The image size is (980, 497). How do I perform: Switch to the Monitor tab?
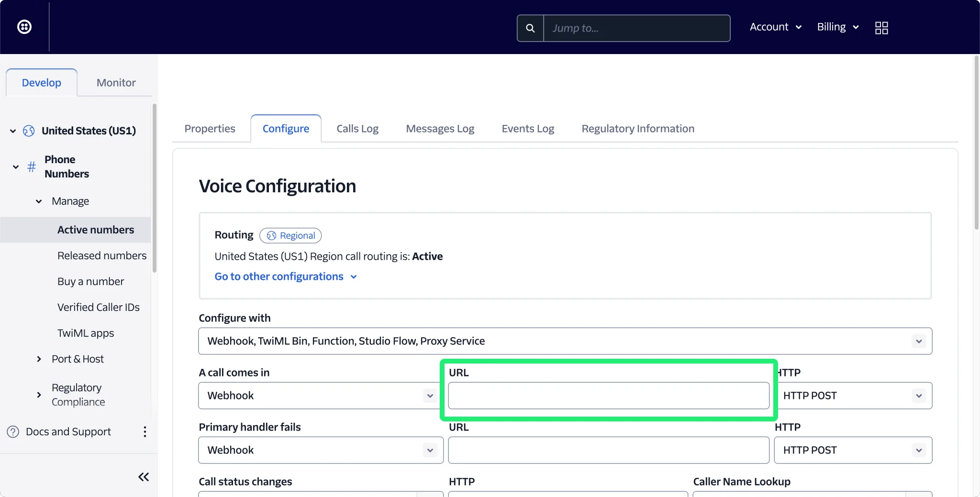115,82
